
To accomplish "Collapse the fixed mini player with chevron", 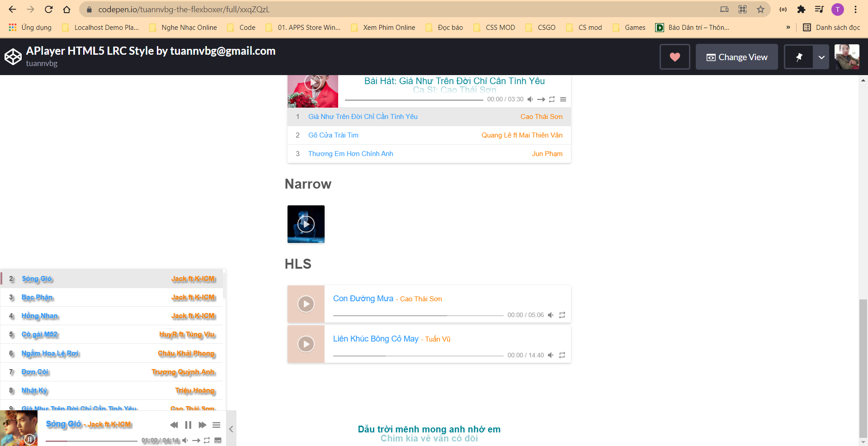I will coord(231,428).
